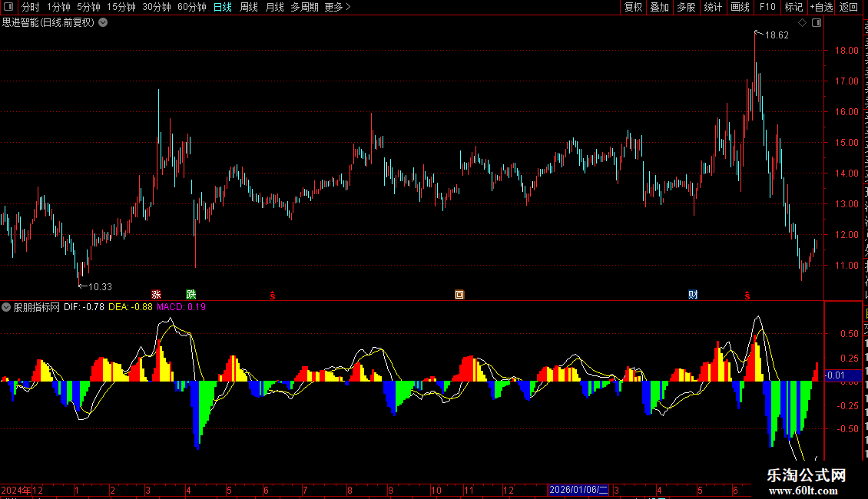Click the diamond icon in main chart corner

tap(802, 23)
